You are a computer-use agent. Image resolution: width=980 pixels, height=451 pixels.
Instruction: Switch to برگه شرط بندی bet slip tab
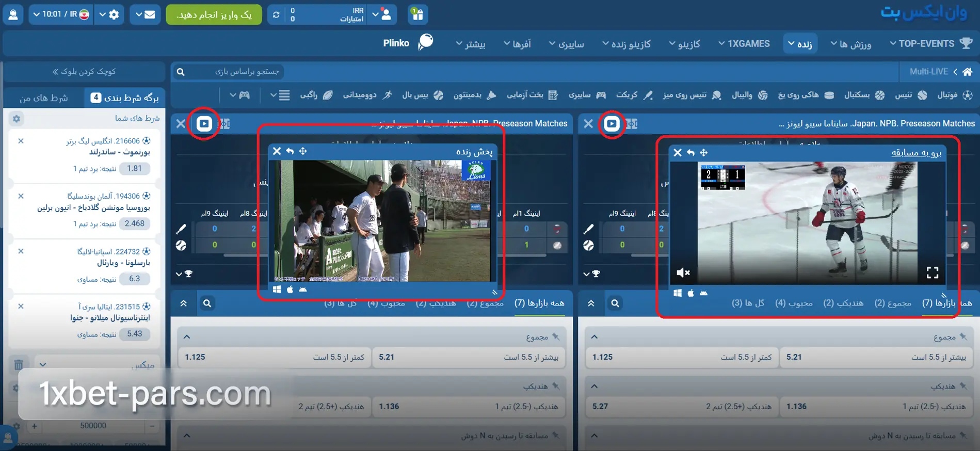125,98
